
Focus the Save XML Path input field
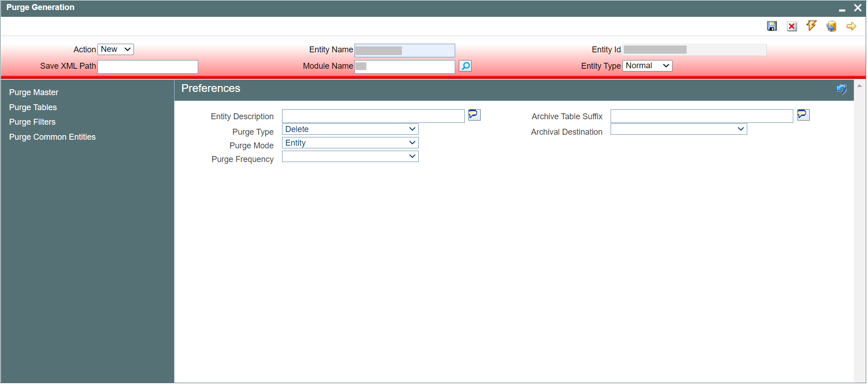pos(148,66)
